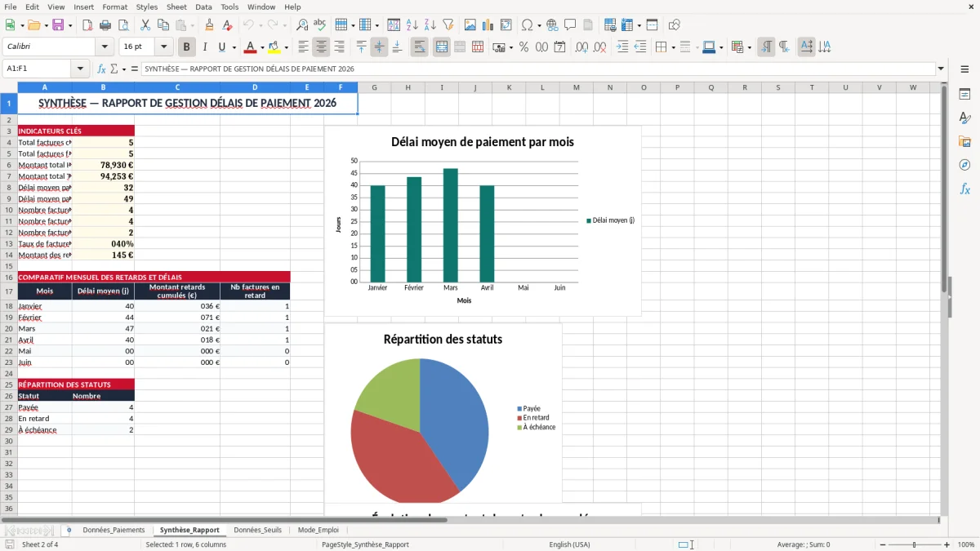Image resolution: width=980 pixels, height=551 pixels.
Task: Select Clone Formatting paintbrush
Action: [209, 25]
